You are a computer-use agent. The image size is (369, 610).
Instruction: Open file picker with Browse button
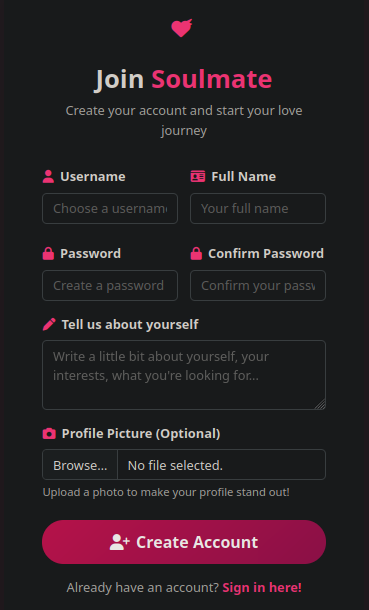click(80, 465)
